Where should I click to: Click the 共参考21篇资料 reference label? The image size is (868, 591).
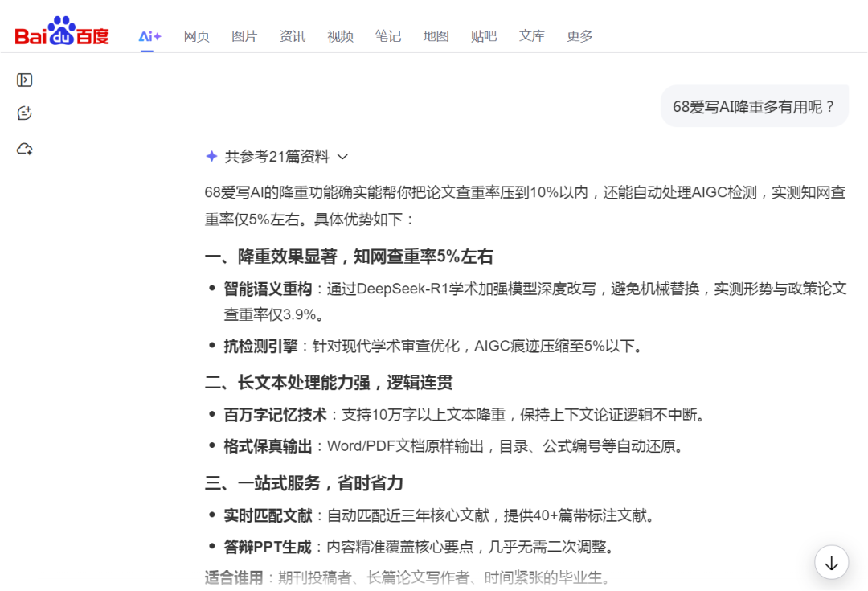pyautogui.click(x=276, y=158)
